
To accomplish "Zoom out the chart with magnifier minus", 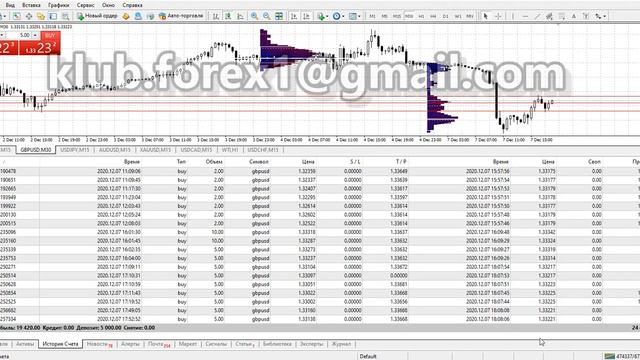I will click(x=267, y=16).
